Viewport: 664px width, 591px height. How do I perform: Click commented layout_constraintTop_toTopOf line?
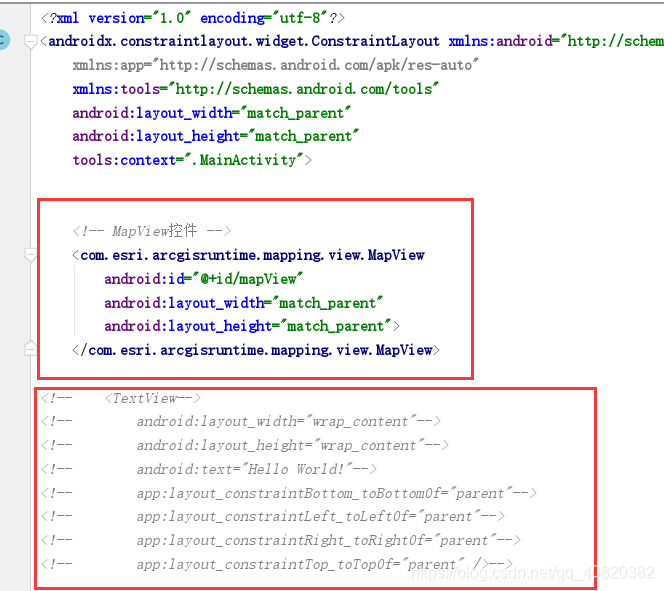(277, 564)
